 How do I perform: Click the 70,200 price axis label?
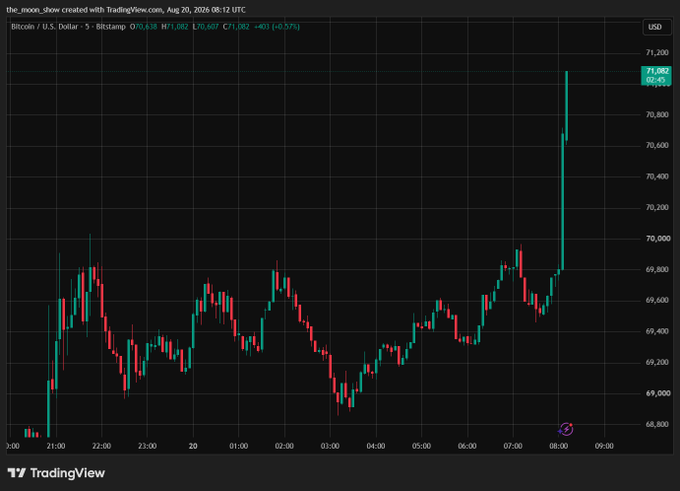[657, 207]
